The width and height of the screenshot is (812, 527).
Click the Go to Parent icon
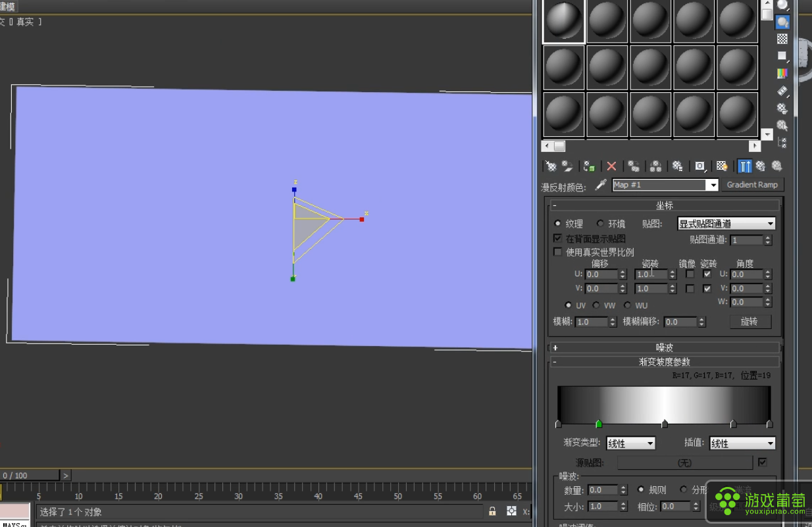pyautogui.click(x=761, y=166)
